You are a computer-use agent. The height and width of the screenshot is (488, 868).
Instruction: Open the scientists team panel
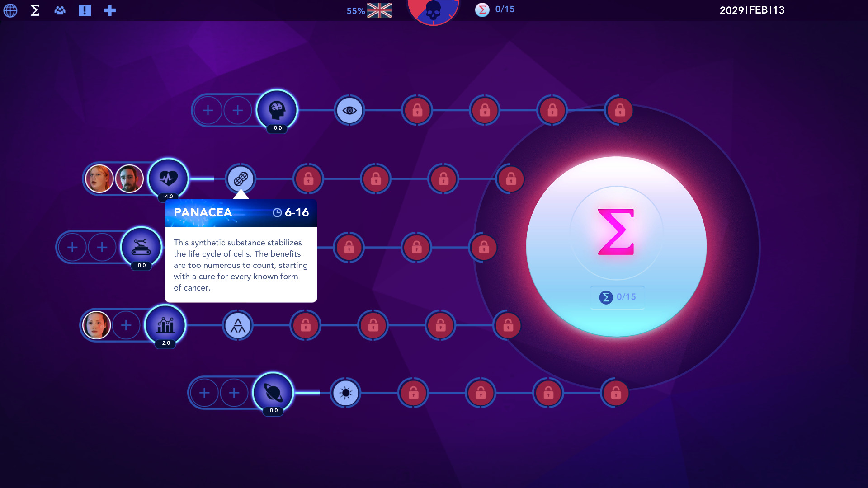point(60,10)
